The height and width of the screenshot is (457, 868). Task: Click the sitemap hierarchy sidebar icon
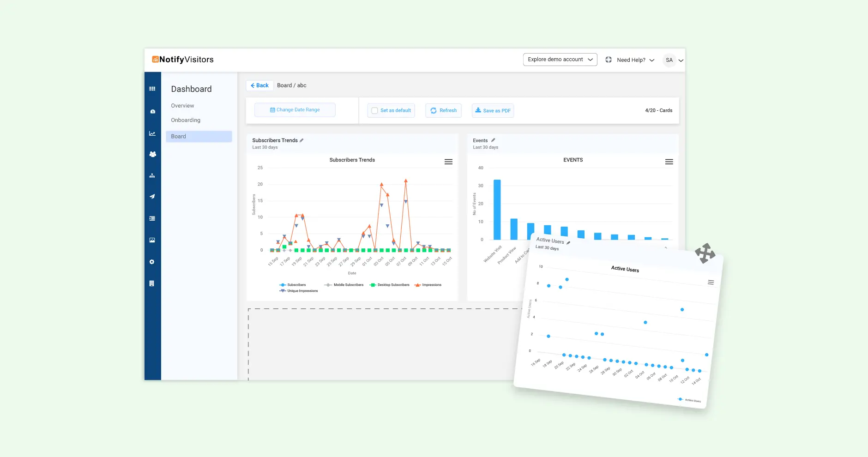pos(152,176)
